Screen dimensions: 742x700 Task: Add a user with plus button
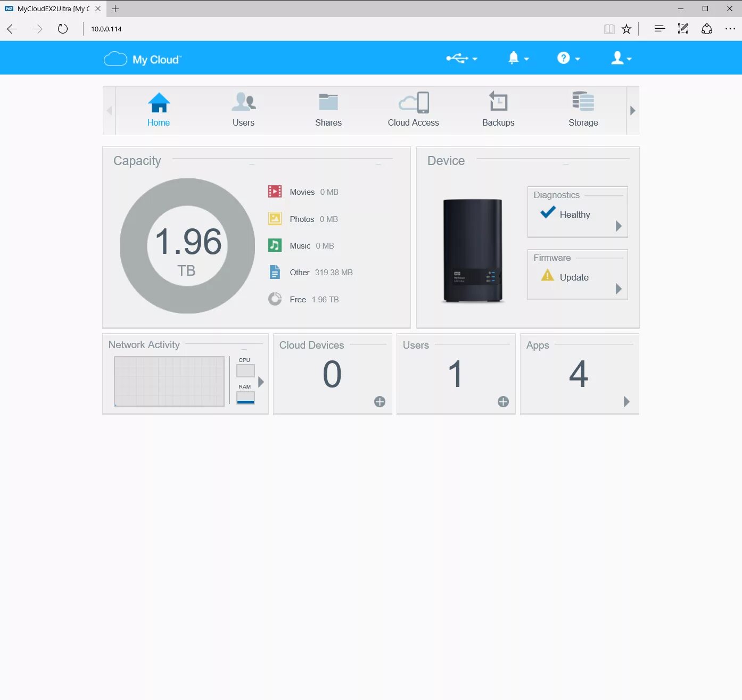pos(502,402)
